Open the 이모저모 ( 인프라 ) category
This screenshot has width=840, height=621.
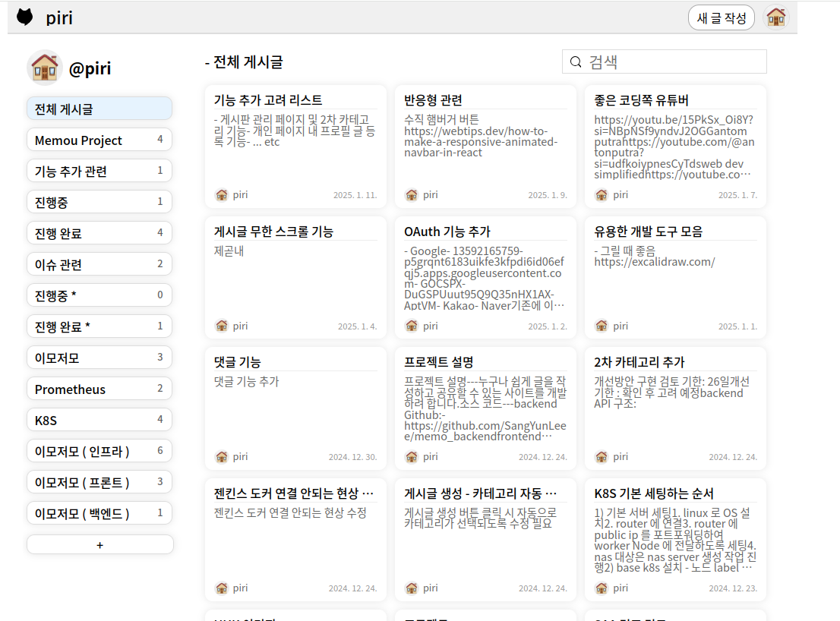99,451
